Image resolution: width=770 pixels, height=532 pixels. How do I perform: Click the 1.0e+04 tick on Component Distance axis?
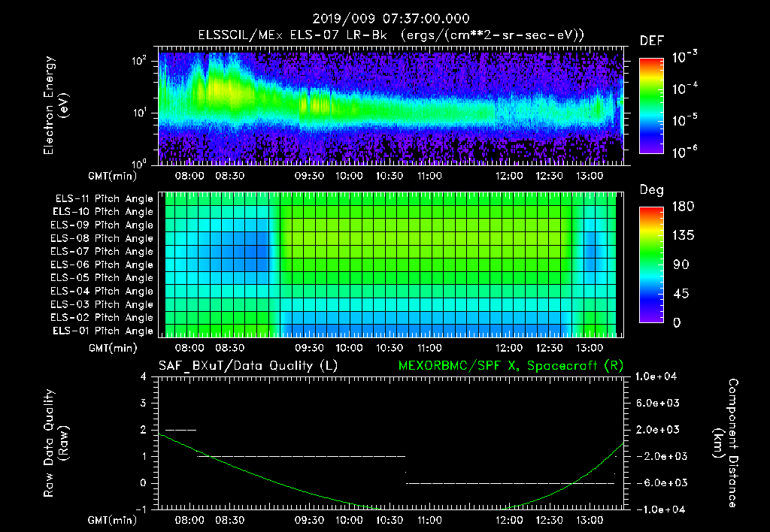click(x=656, y=376)
